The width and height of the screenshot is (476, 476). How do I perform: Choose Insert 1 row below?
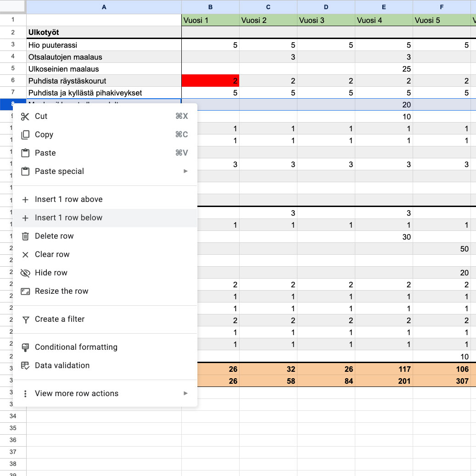point(68,218)
